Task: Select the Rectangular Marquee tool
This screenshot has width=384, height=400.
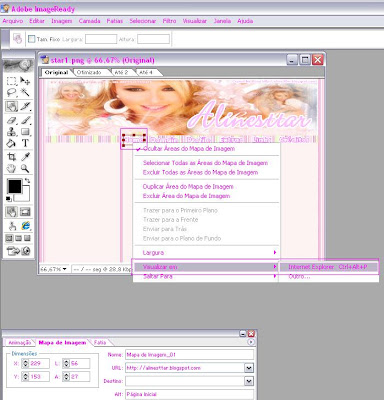Action: (x=12, y=81)
